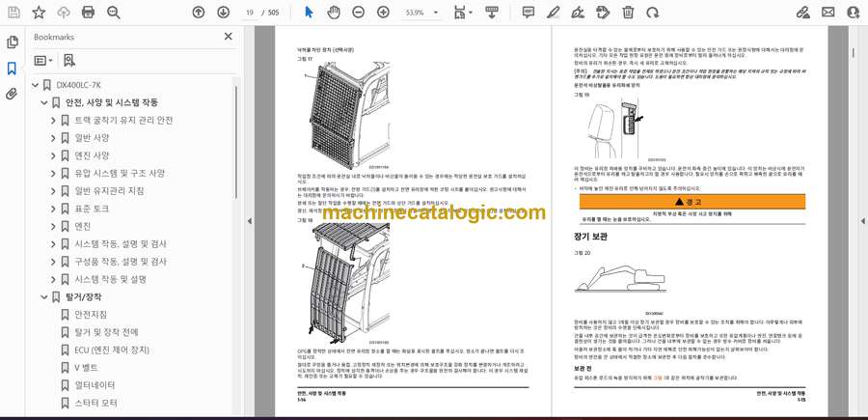This screenshot has height=420, width=868.
Task: Star this document as favorite
Action: [39, 13]
